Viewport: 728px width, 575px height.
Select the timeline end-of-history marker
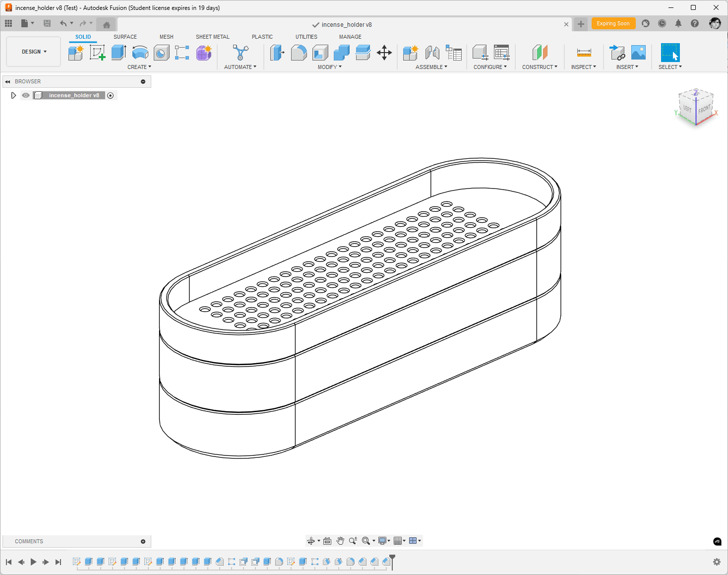pyautogui.click(x=392, y=562)
